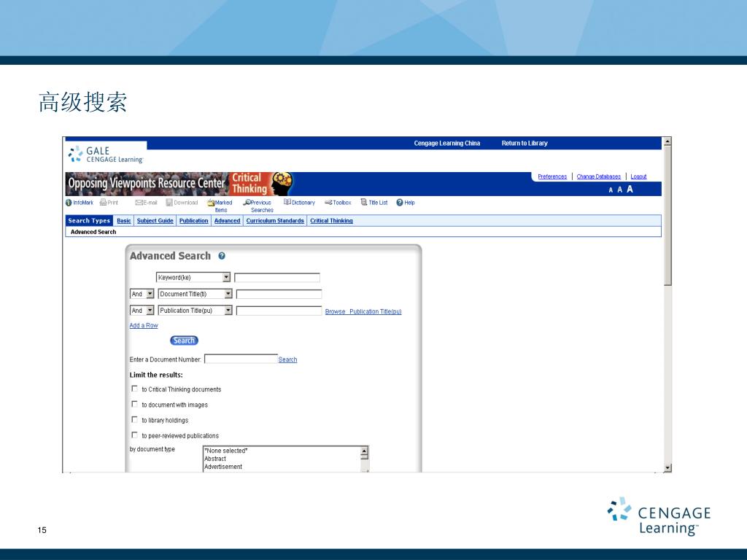Open the Toolbox icon
747x560 pixels.
pyautogui.click(x=328, y=203)
